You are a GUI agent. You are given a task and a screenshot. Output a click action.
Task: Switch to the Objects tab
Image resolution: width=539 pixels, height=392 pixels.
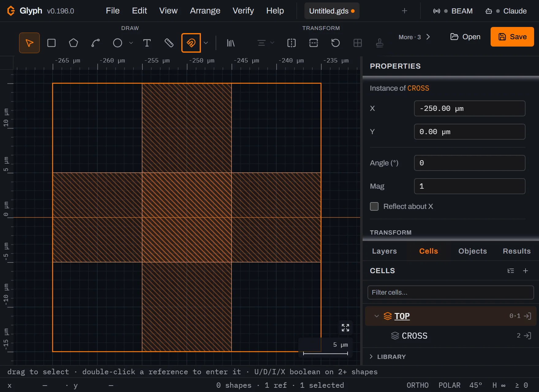point(473,251)
